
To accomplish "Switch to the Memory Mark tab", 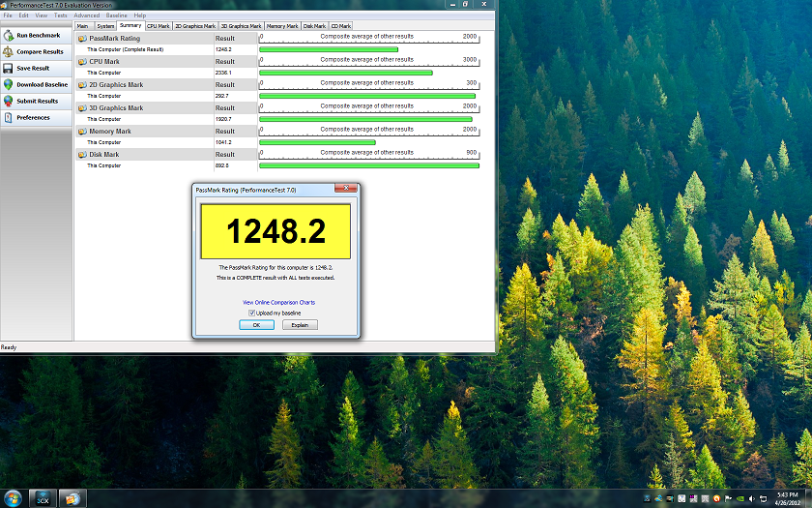I will [282, 26].
